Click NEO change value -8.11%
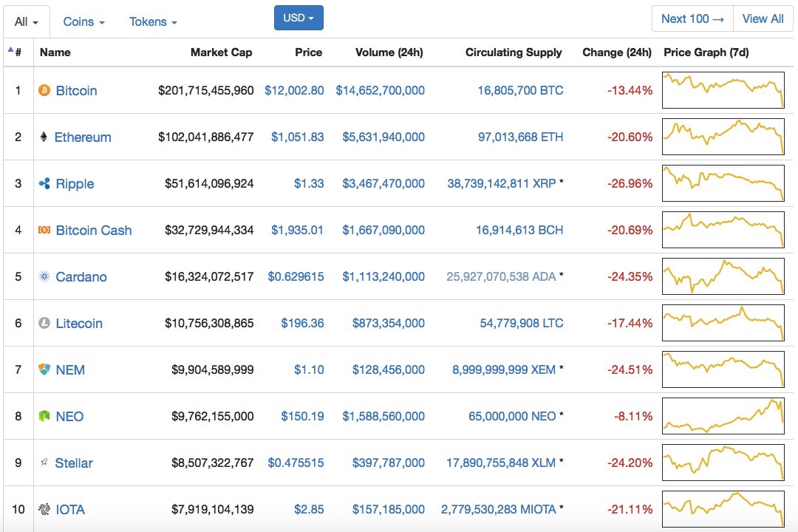The image size is (798, 532). click(x=633, y=417)
